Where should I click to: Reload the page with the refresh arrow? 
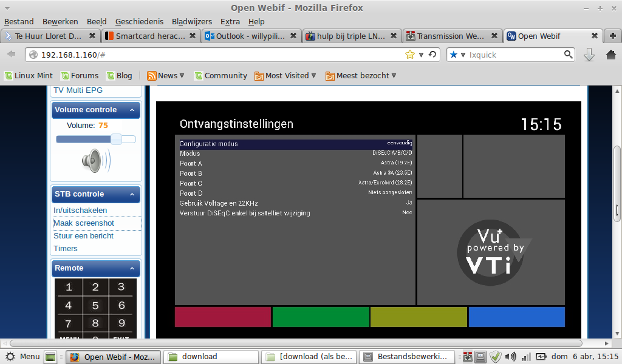tap(432, 55)
